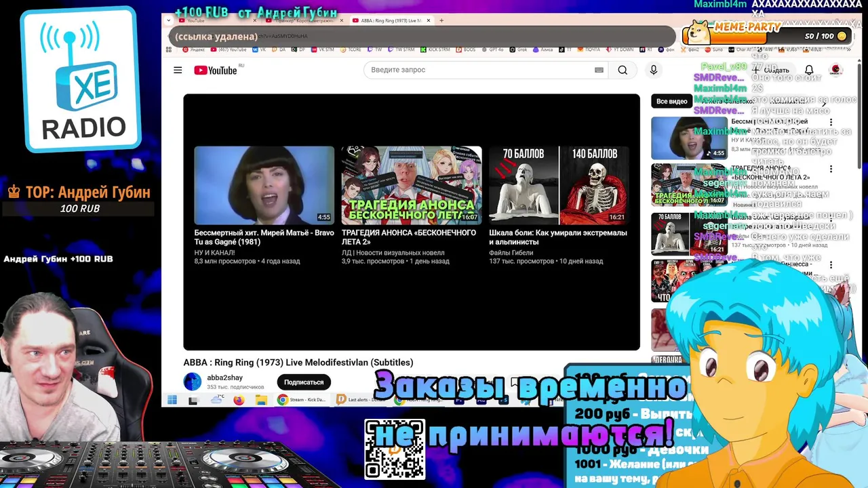The image size is (868, 488).
Task: Switch to the Пранкер Короткометражный browser tab
Action: point(305,20)
